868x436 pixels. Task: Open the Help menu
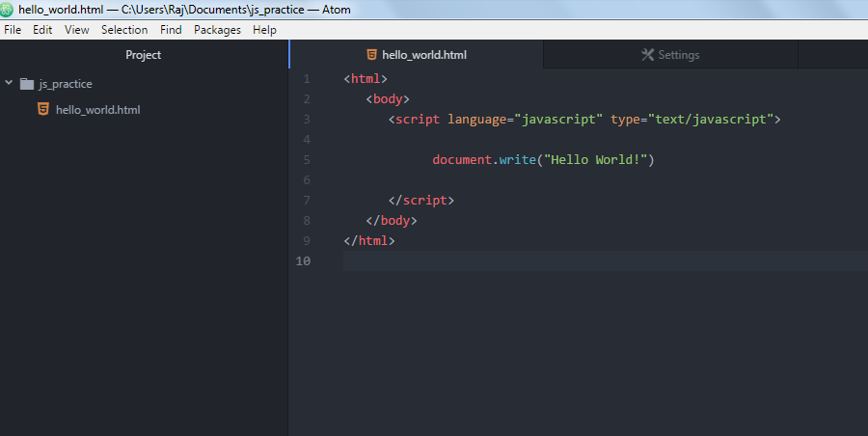click(x=264, y=30)
